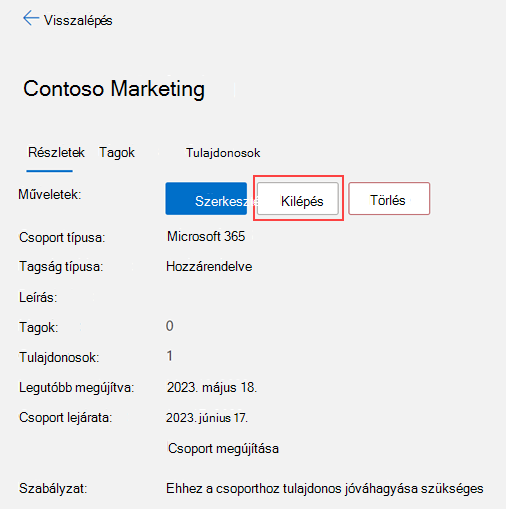The width and height of the screenshot is (506, 509).
Task: Click the Hozzárendelve membership type value
Action: (x=209, y=267)
